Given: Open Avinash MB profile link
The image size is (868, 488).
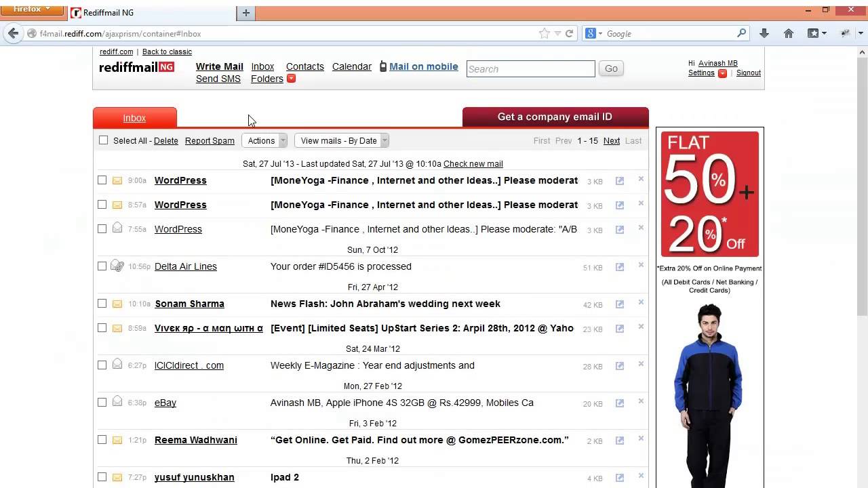Looking at the screenshot, I should [717, 63].
